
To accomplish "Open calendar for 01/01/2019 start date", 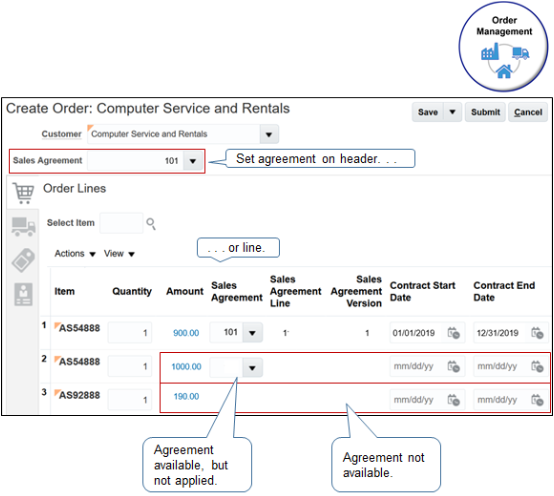I will (x=453, y=333).
